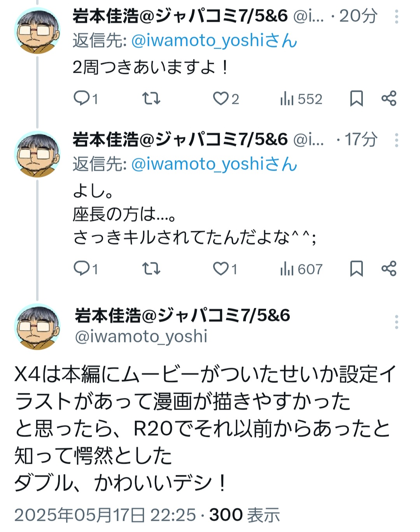This screenshot has height=532, width=420.
Task: Open @iwamoto_yoshi mention in 17分 reply
Action: click(214, 164)
